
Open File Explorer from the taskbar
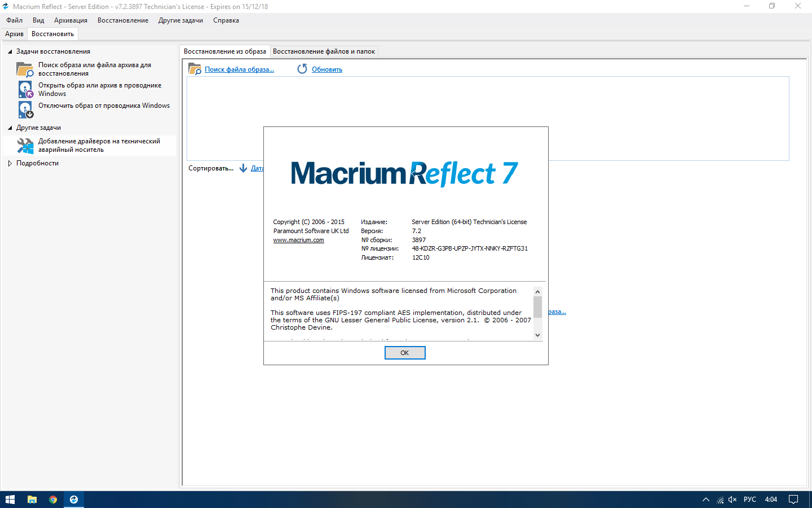32,500
